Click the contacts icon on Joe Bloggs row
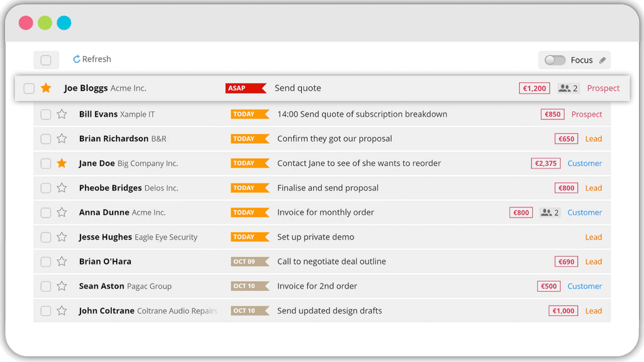Screen dimensions: 644x362 click(565, 88)
